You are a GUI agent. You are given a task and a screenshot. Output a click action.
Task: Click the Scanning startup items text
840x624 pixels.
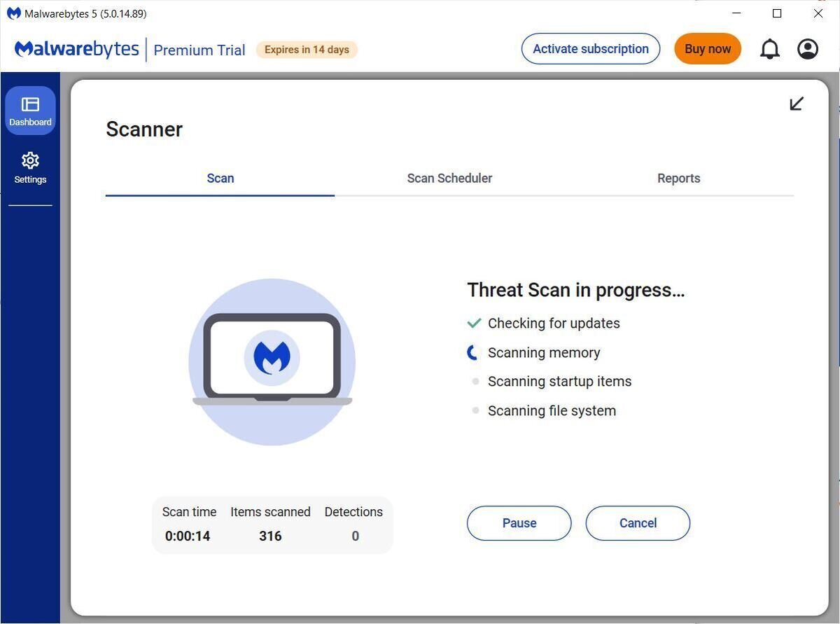click(559, 382)
